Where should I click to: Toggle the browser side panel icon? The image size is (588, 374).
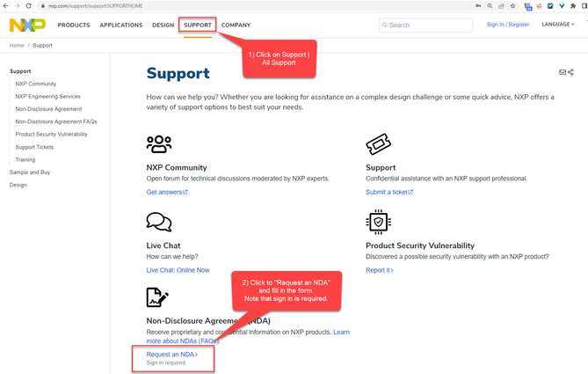pyautogui.click(x=584, y=5)
